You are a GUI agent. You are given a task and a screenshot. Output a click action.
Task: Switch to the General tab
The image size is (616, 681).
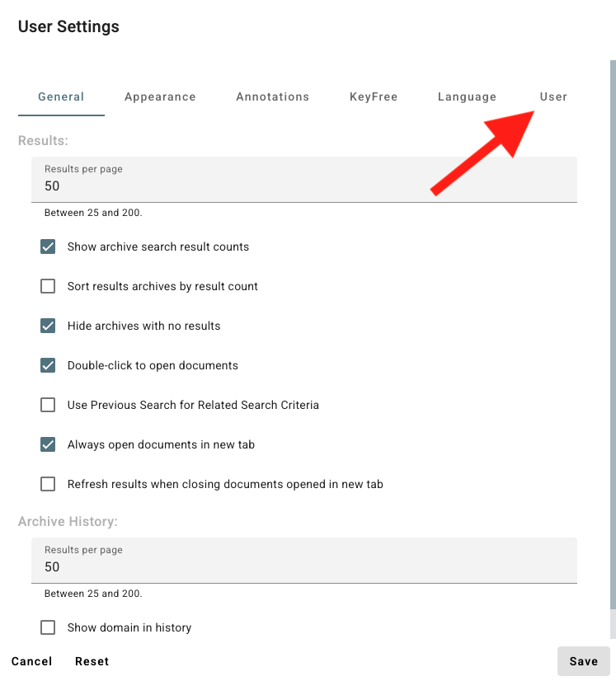tap(61, 96)
